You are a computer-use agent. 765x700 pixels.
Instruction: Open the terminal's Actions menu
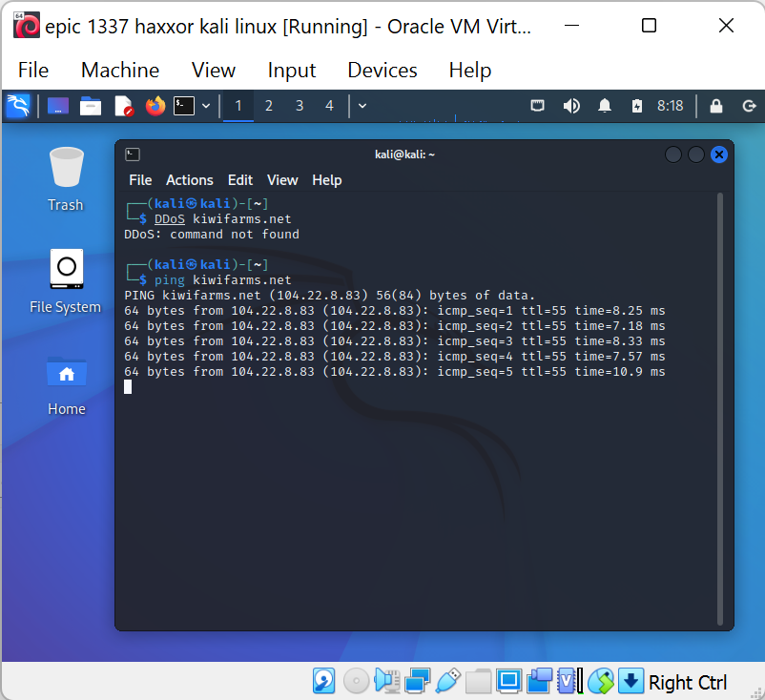click(x=189, y=180)
